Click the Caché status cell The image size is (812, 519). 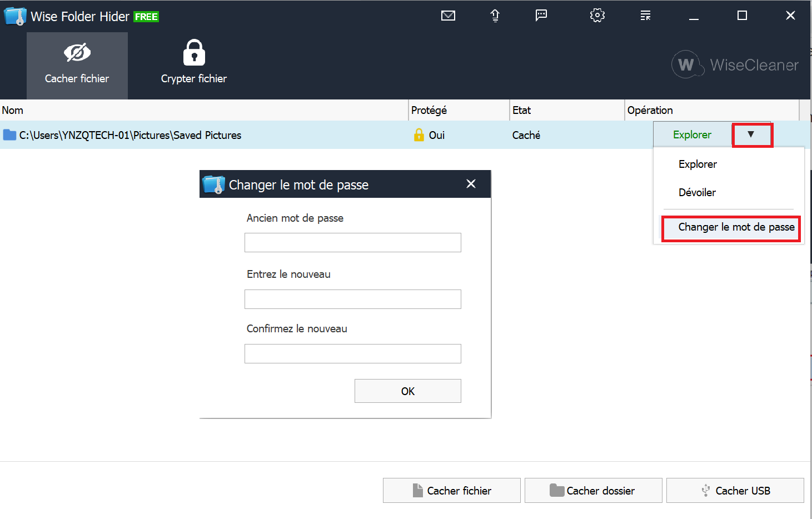(x=526, y=135)
